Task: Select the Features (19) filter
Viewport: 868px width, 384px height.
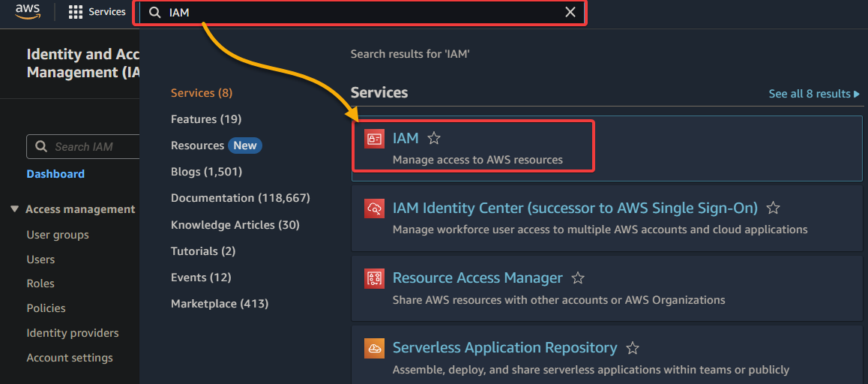Action: (206, 119)
